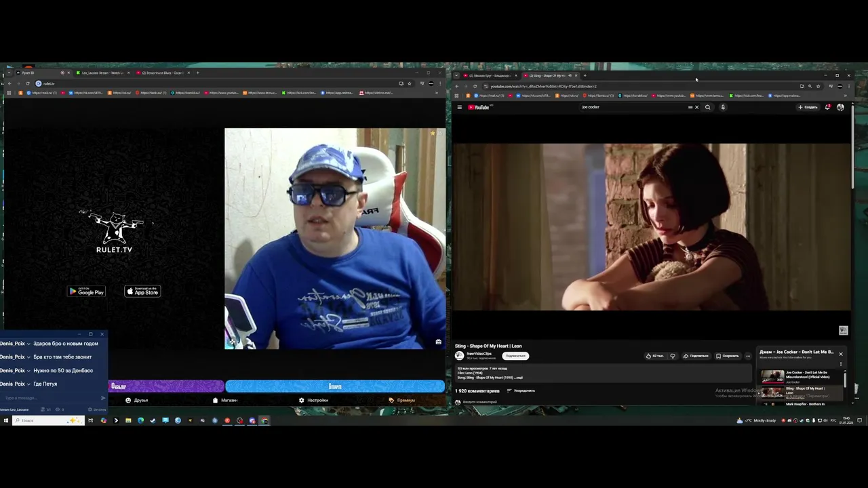The width and height of the screenshot is (868, 488).
Task: Expand bookmarks overflow in YouTube window
Action: click(x=845, y=96)
